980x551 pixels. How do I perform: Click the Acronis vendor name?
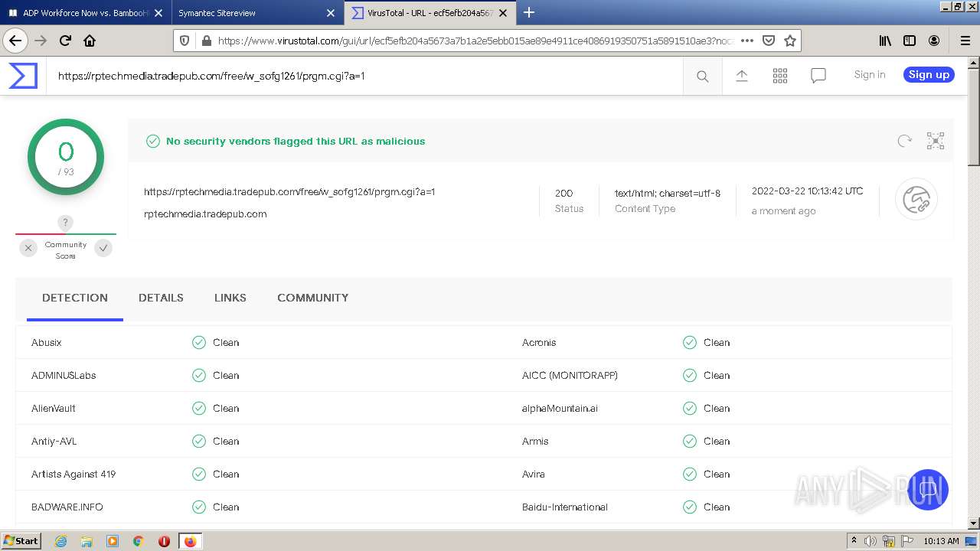click(539, 342)
